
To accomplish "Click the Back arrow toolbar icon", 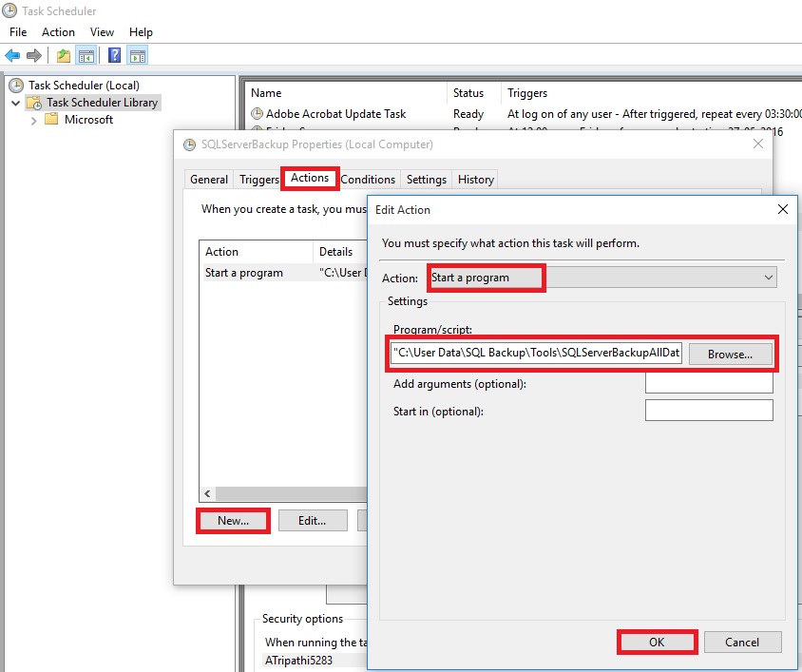I will point(12,55).
